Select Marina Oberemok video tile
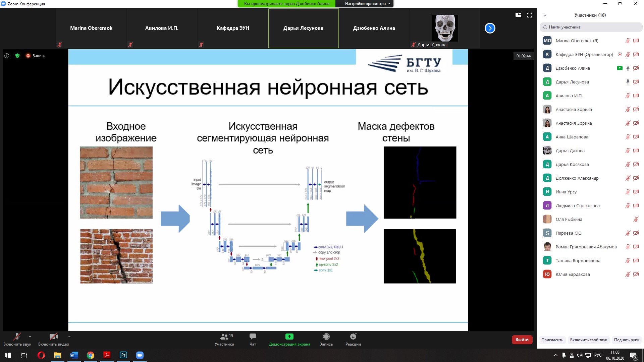644x362 pixels. pyautogui.click(x=91, y=28)
